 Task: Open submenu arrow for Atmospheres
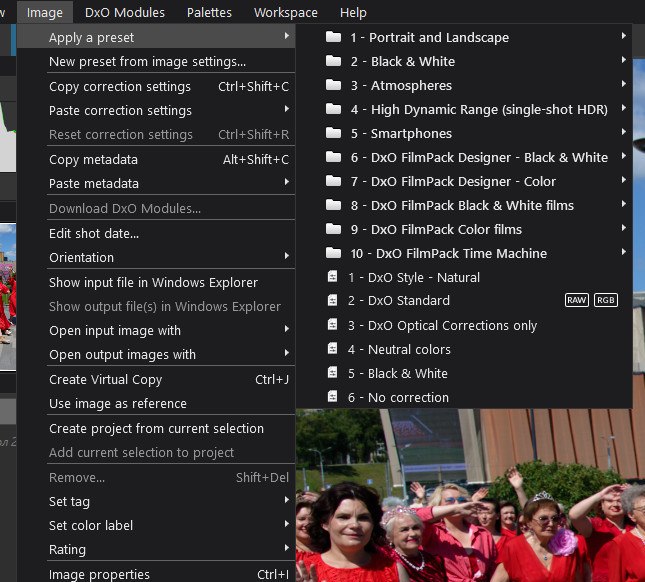624,84
